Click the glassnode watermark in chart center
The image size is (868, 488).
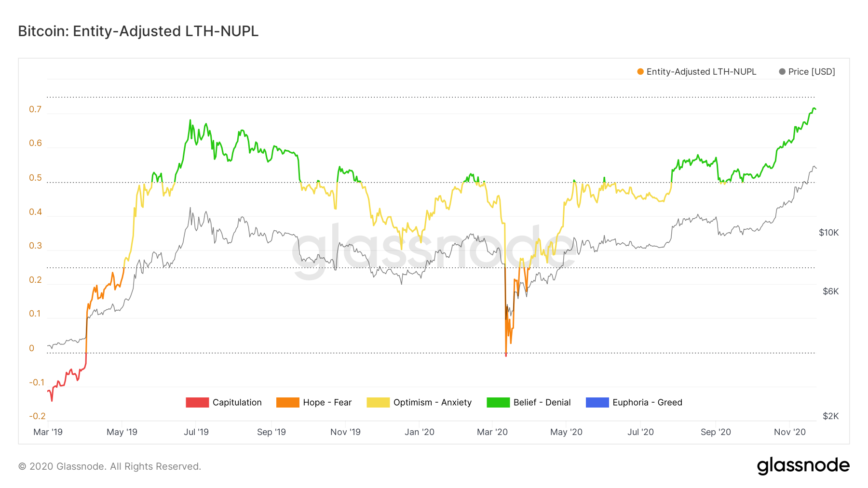[x=434, y=251]
